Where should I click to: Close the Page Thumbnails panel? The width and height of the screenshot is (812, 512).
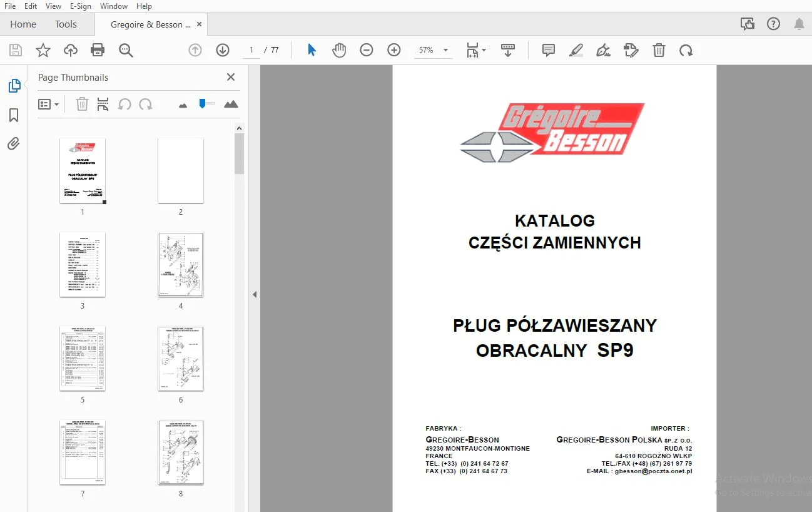coord(231,78)
